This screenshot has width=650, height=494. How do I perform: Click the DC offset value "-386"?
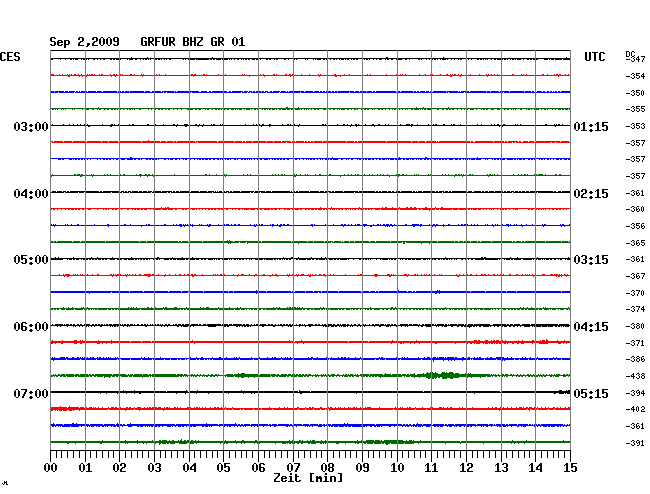pos(635,359)
